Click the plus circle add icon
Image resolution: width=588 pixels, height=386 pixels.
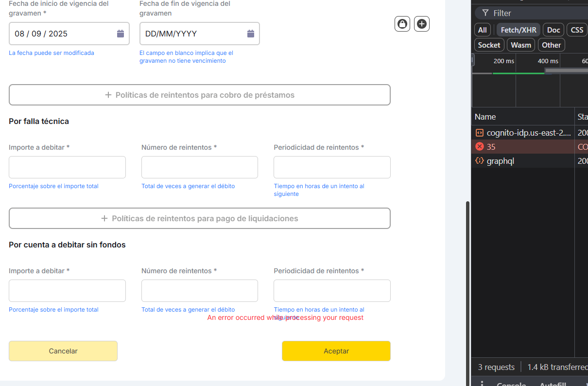pyautogui.click(x=422, y=24)
